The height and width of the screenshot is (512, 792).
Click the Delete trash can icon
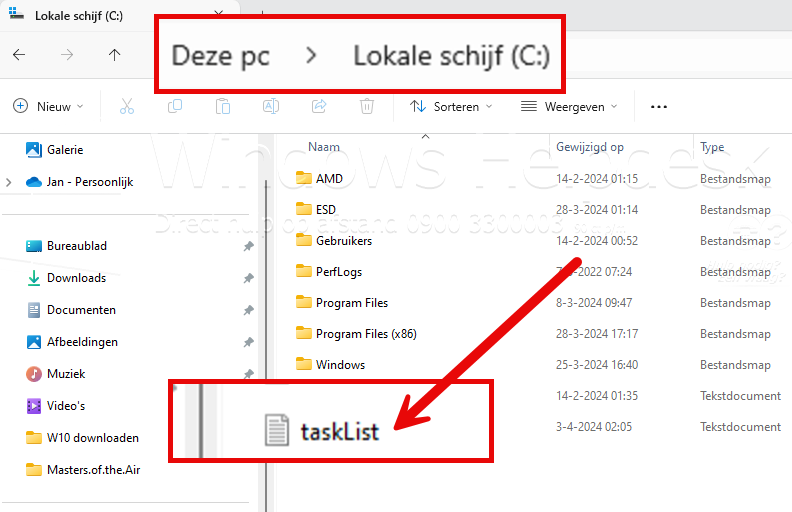[x=367, y=107]
